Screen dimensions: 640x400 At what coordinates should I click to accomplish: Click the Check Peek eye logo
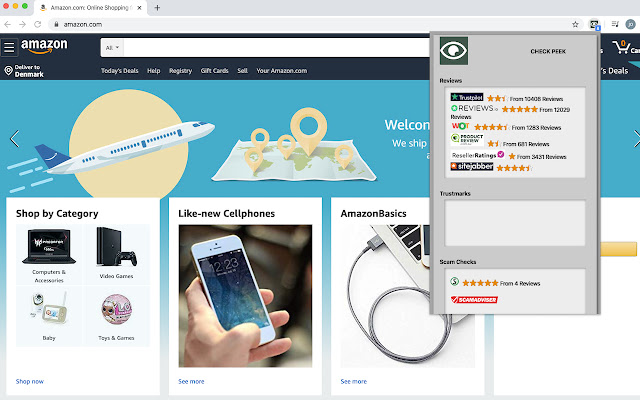pos(454,51)
